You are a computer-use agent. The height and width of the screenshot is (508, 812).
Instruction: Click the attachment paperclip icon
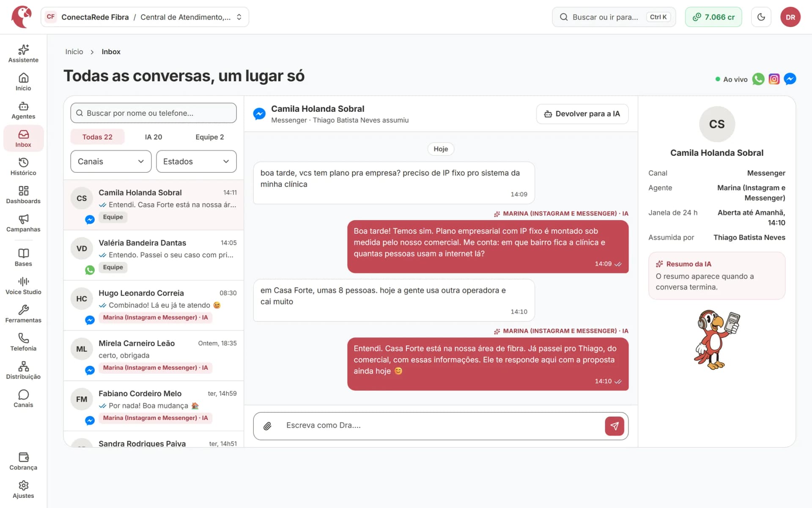point(267,426)
